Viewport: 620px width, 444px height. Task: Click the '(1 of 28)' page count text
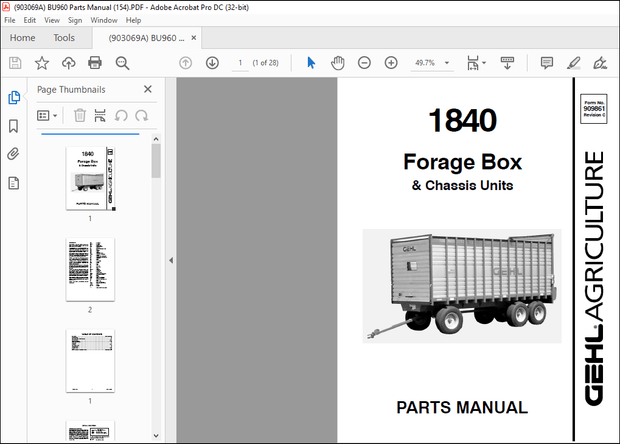[x=265, y=63]
